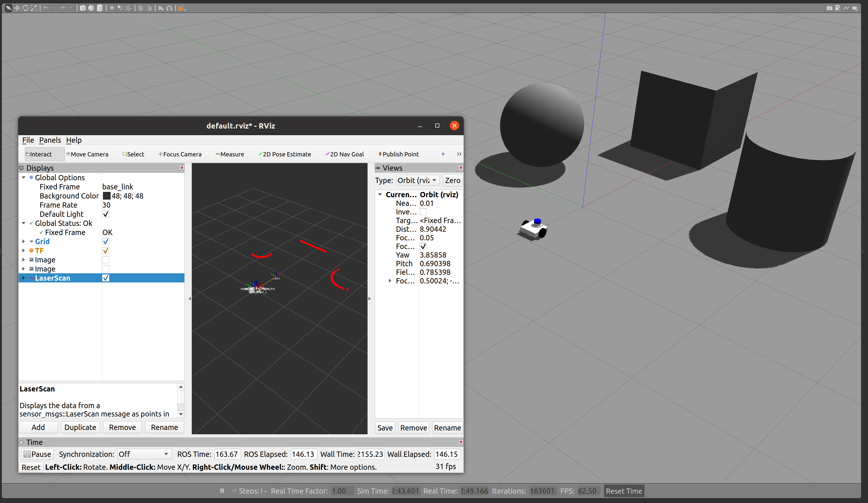868x503 pixels.
Task: Insert a sphere shape in Gazebo
Action: tap(91, 8)
